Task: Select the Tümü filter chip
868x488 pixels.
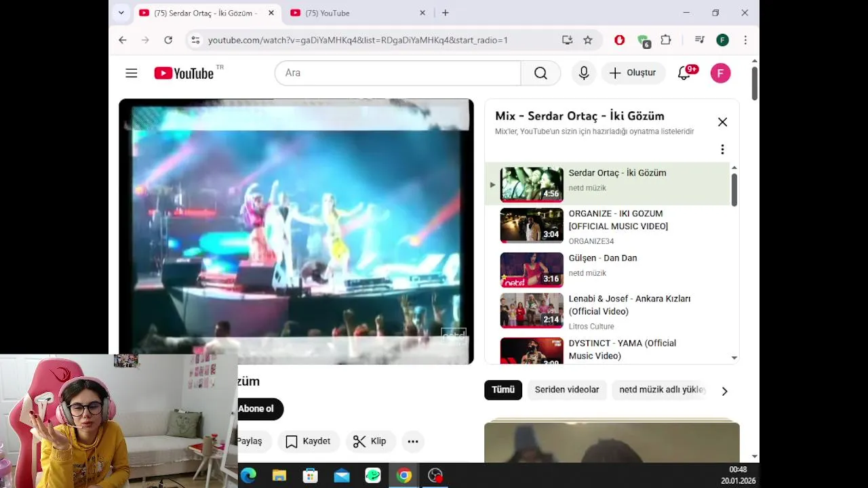Action: pos(503,390)
